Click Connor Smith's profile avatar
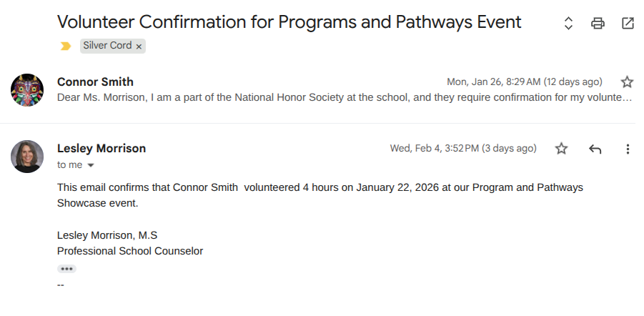 click(x=27, y=89)
